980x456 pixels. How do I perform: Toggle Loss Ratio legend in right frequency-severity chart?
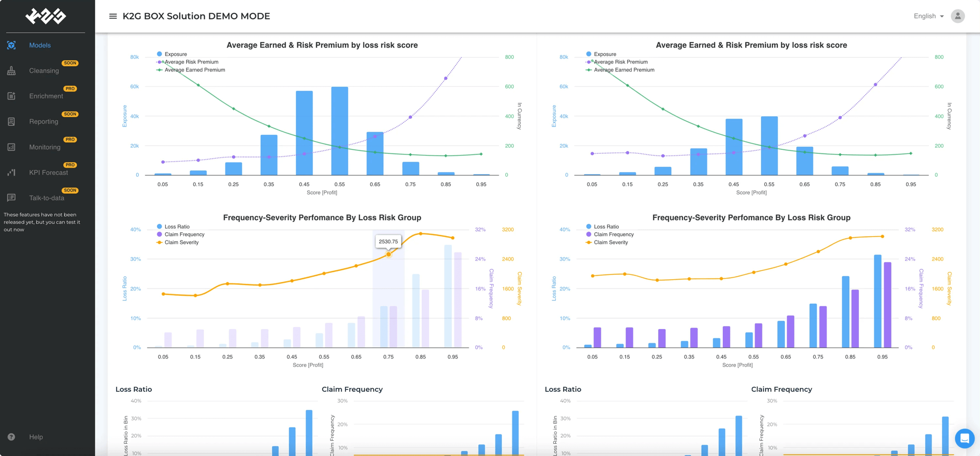602,226
